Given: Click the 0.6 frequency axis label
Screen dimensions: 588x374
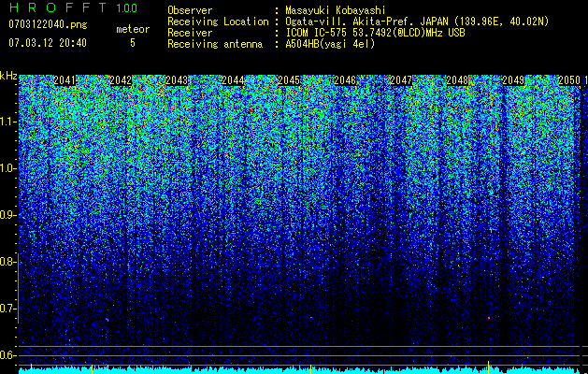Looking at the screenshot, I should [7, 355].
